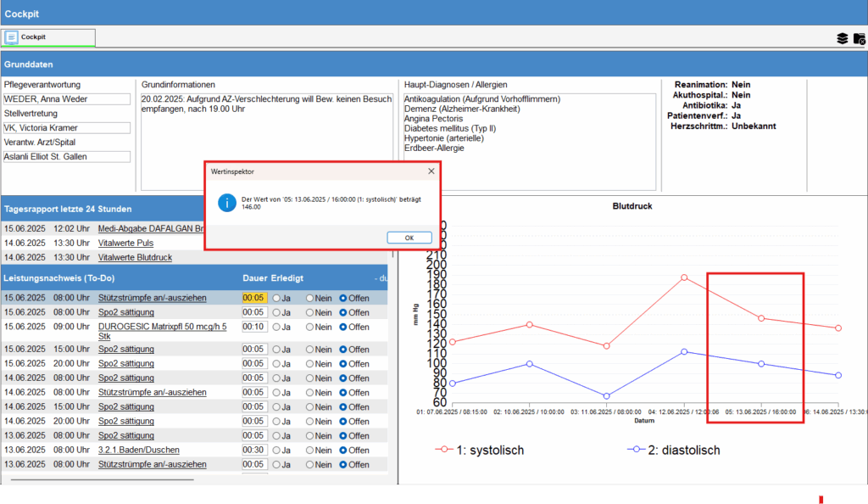Click the Pflegeverantwortung field WEDER, Anna Weder
The width and height of the screenshot is (868, 504).
click(67, 99)
